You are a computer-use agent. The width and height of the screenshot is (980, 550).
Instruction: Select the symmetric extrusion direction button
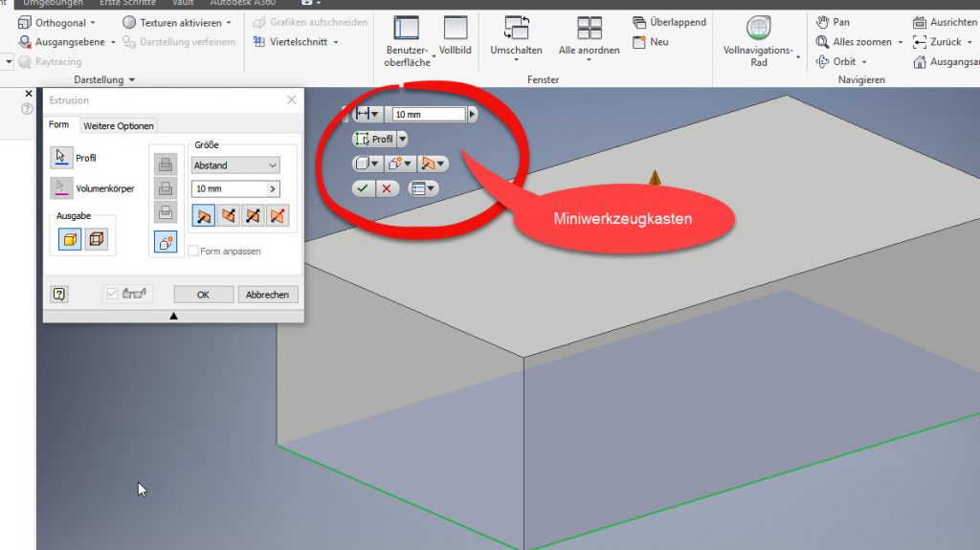click(x=253, y=215)
